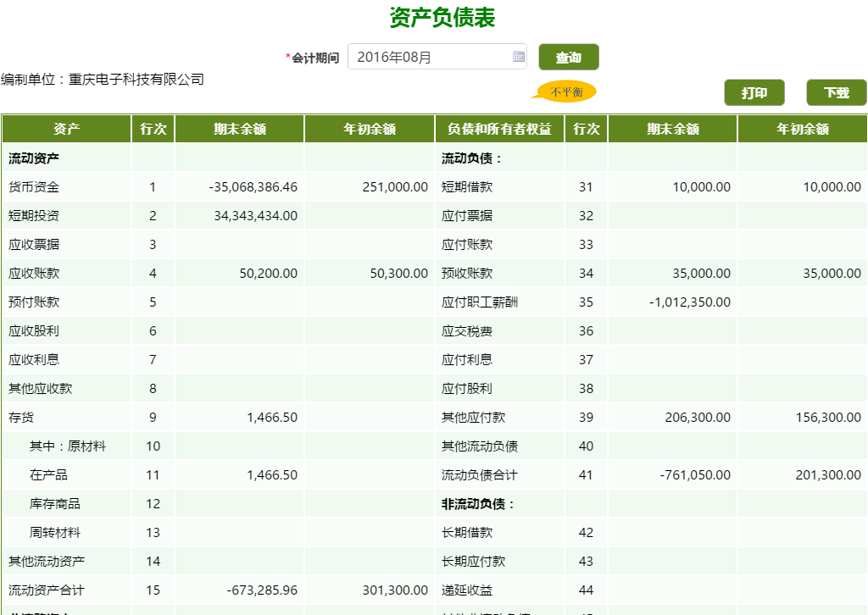Viewport: 868px width, 615px height.
Task: Select 预收账款 row label
Action: [467, 274]
